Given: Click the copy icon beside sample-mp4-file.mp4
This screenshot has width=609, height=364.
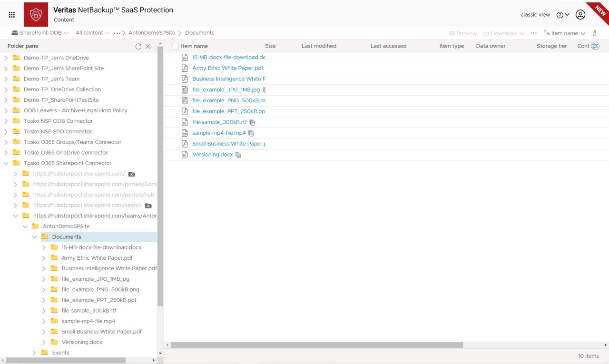Looking at the screenshot, I should [251, 133].
